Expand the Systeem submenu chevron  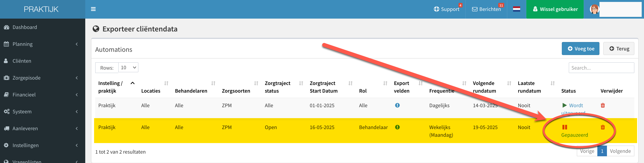tap(77, 112)
